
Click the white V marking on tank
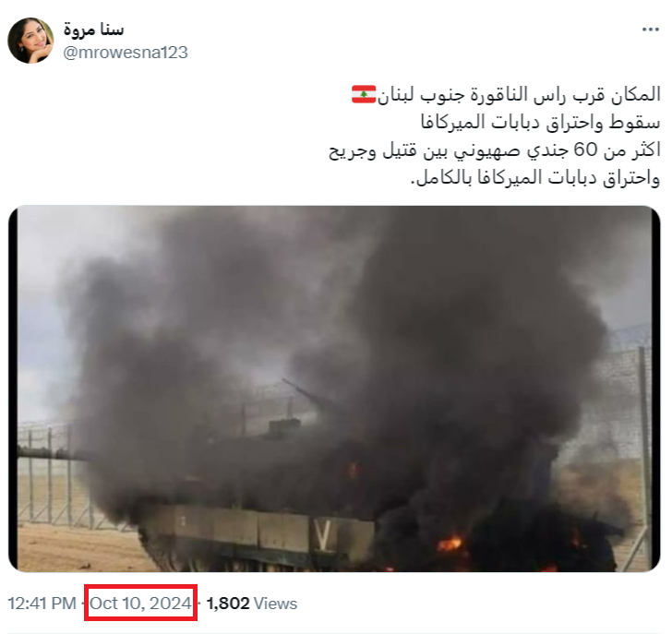(323, 534)
